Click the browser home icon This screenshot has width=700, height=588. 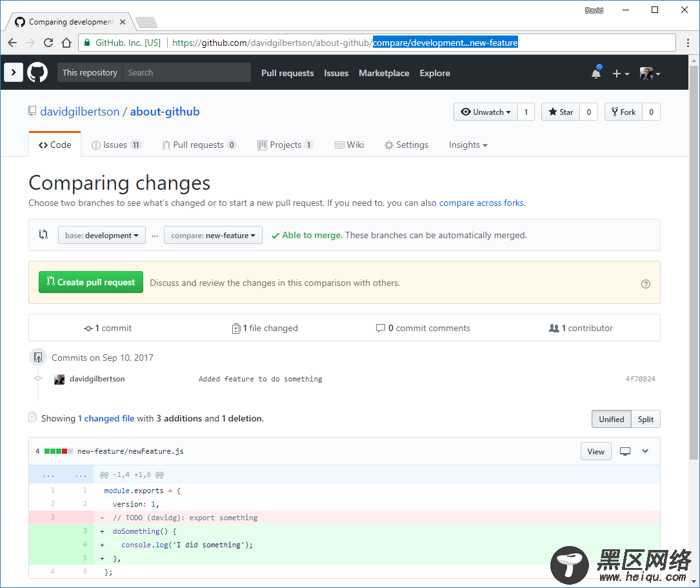(x=66, y=43)
